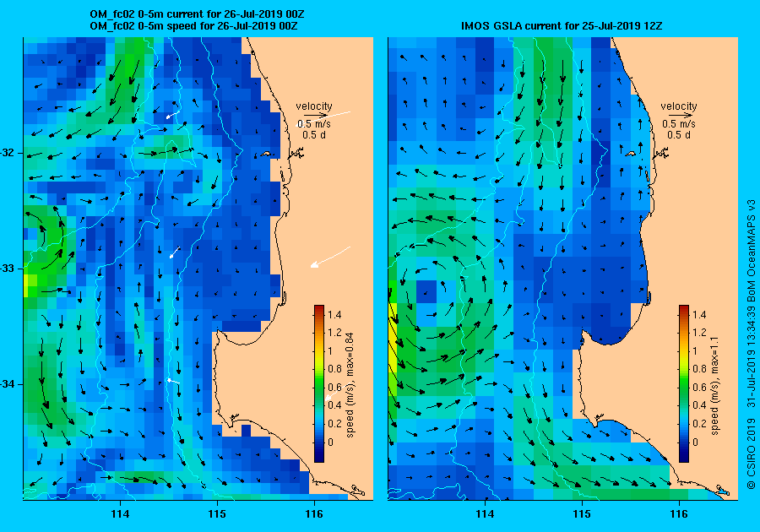
Task: Click longitude 116 under the OM_fc02 map
Action: tap(314, 514)
